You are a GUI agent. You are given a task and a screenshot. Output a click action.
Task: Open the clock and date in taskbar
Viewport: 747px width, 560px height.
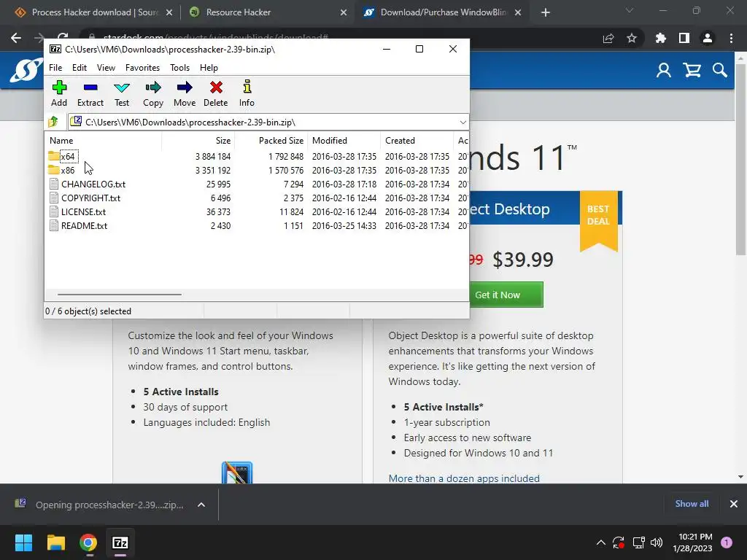(693, 542)
